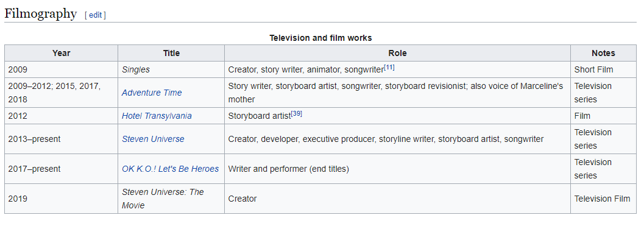Click the Steven Universe: The Movie cell
This screenshot has width=644, height=226.
[x=171, y=199]
